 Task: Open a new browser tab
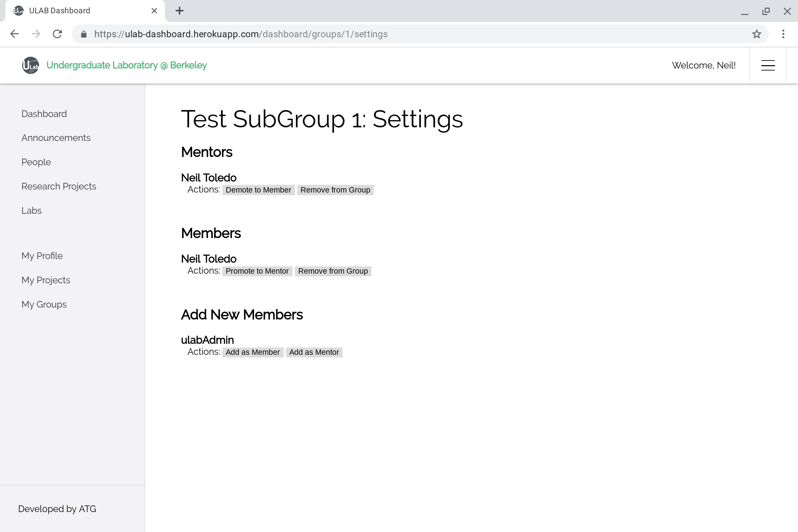click(180, 11)
